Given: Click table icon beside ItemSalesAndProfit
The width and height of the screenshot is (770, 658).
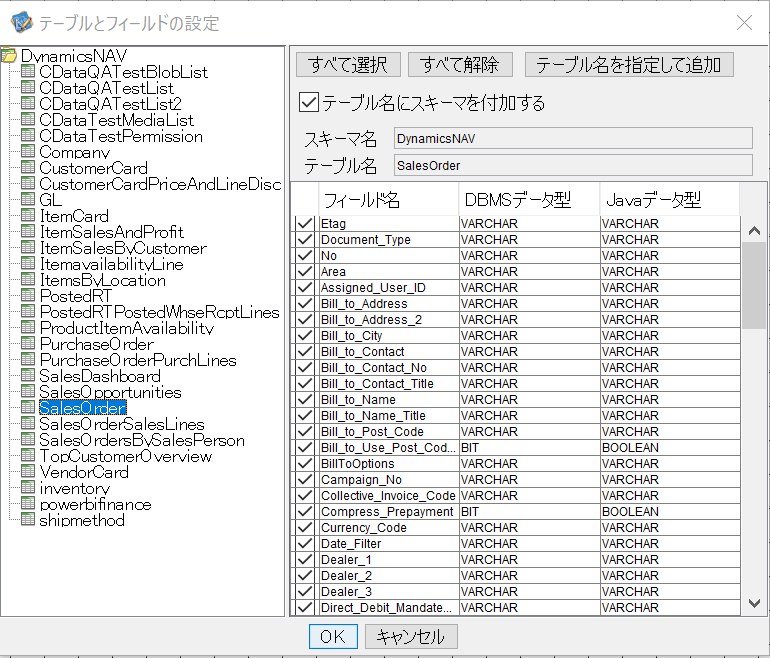Looking at the screenshot, I should point(28,231).
